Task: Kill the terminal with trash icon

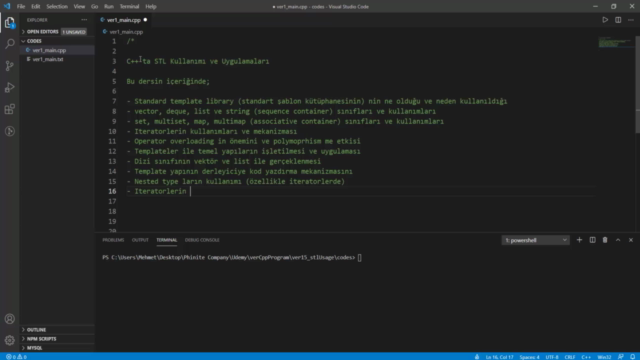Action: [x=605, y=240]
